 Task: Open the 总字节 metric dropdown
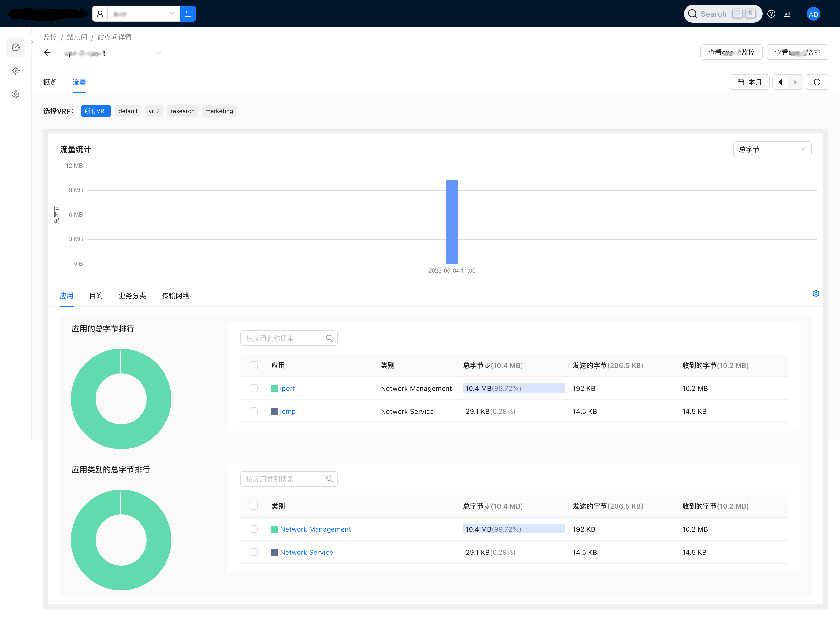[x=772, y=149]
